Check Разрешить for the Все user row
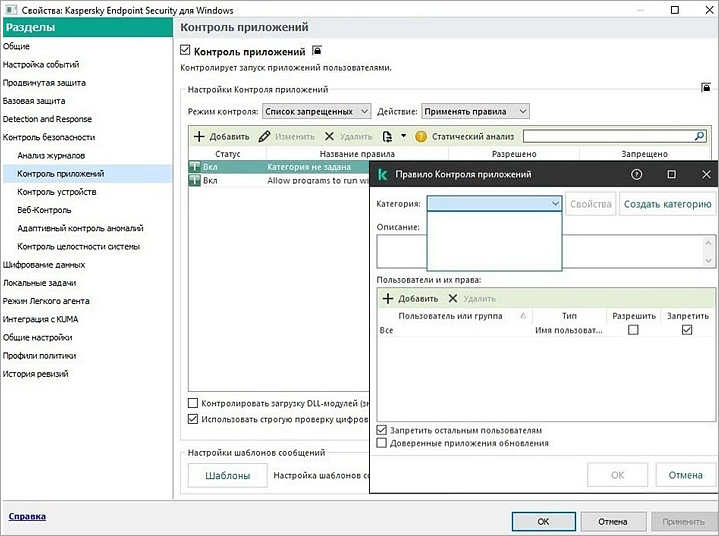Screen dimensions: 719x536 [633, 330]
